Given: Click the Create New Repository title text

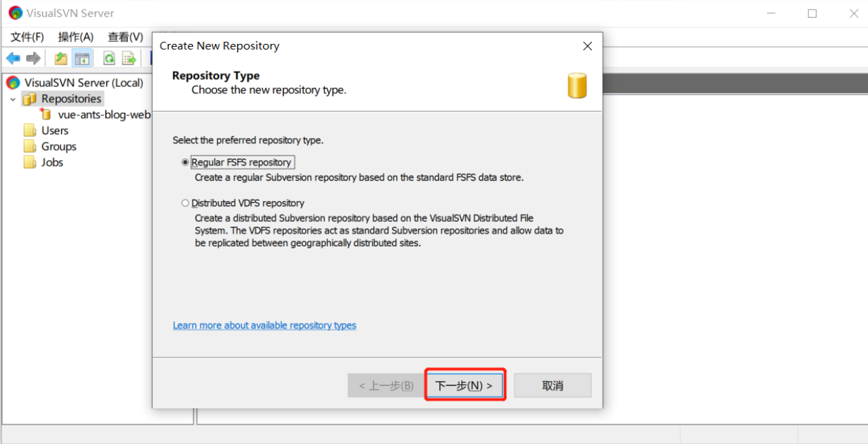Looking at the screenshot, I should click(x=220, y=46).
